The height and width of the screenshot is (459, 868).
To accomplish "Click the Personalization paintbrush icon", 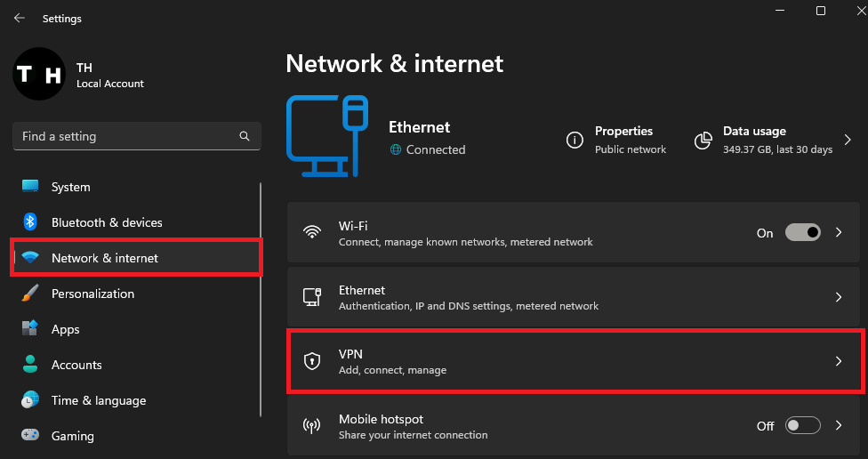I will [x=30, y=294].
